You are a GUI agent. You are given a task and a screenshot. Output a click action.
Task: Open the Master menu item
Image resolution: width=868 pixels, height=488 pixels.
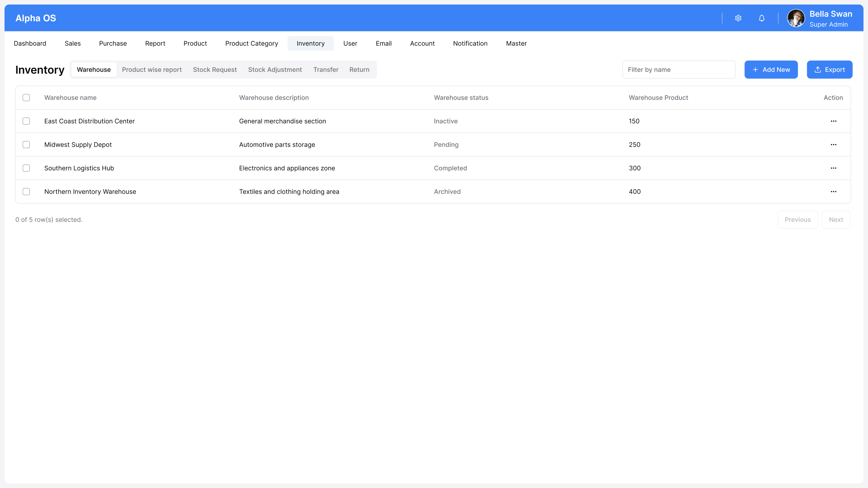[516, 43]
